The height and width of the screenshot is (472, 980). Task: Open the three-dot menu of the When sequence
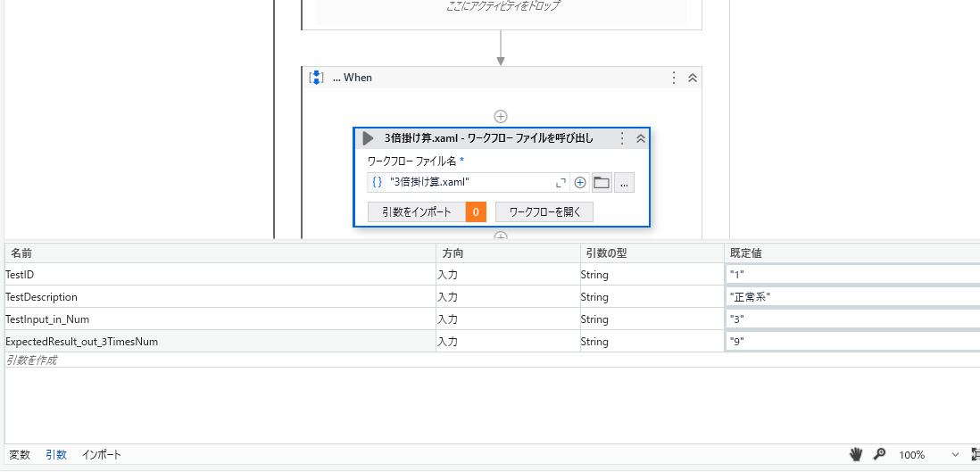pos(674,78)
